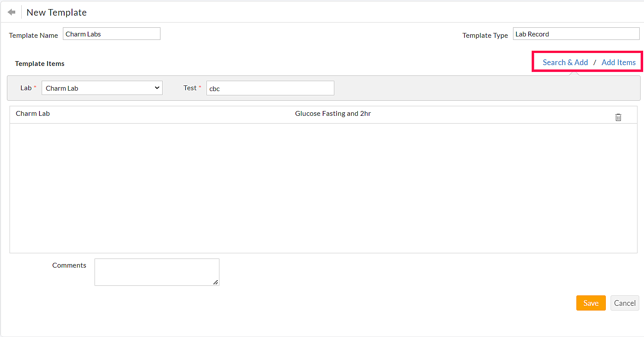Place cursor in the Comments box
This screenshot has width=644, height=337.
click(157, 272)
